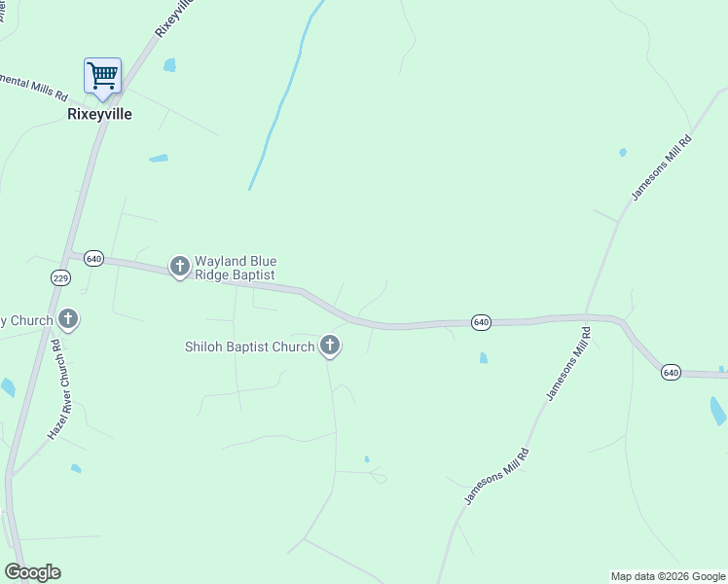Click the 229 route shield

pyautogui.click(x=60, y=278)
